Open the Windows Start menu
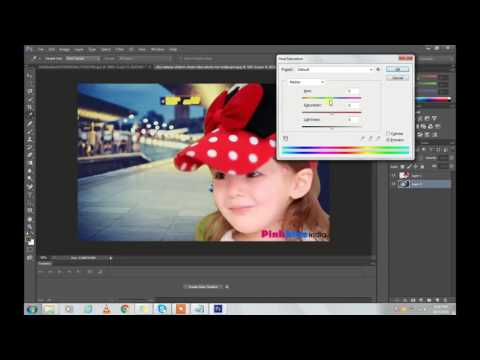Viewport: 480px width, 360px height. click(x=32, y=309)
